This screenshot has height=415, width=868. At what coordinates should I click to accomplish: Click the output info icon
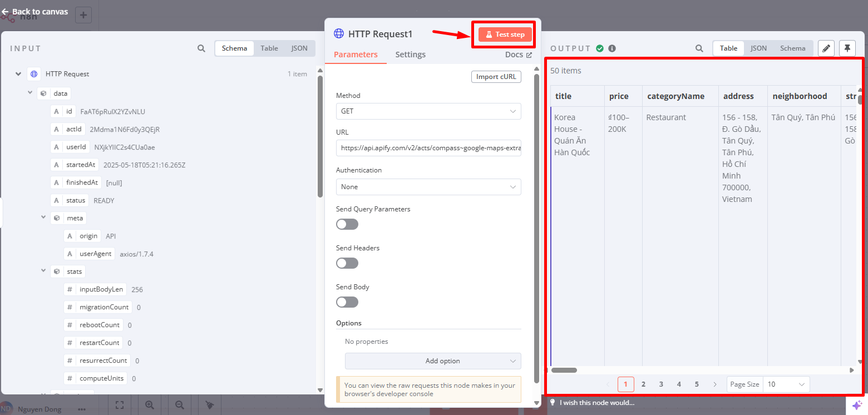(612, 48)
